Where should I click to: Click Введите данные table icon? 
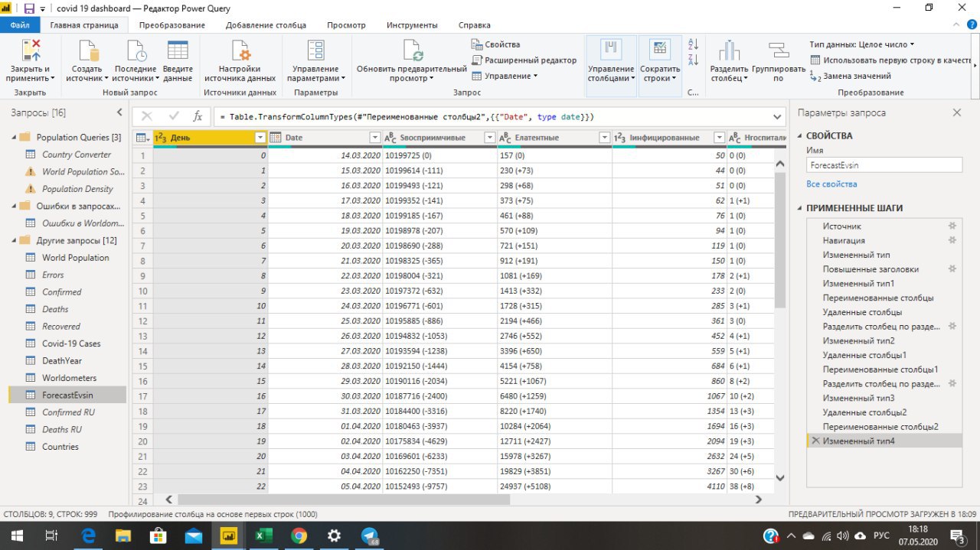point(178,50)
